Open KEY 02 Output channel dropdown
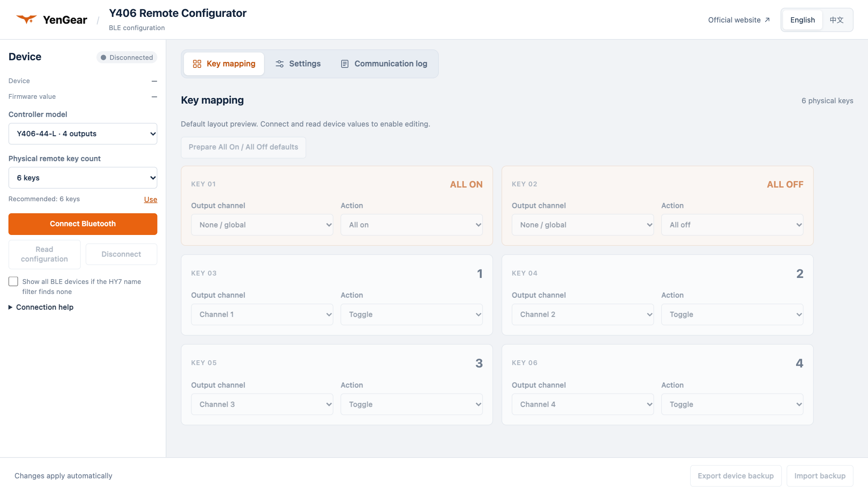The image size is (868, 494). pos(583,225)
